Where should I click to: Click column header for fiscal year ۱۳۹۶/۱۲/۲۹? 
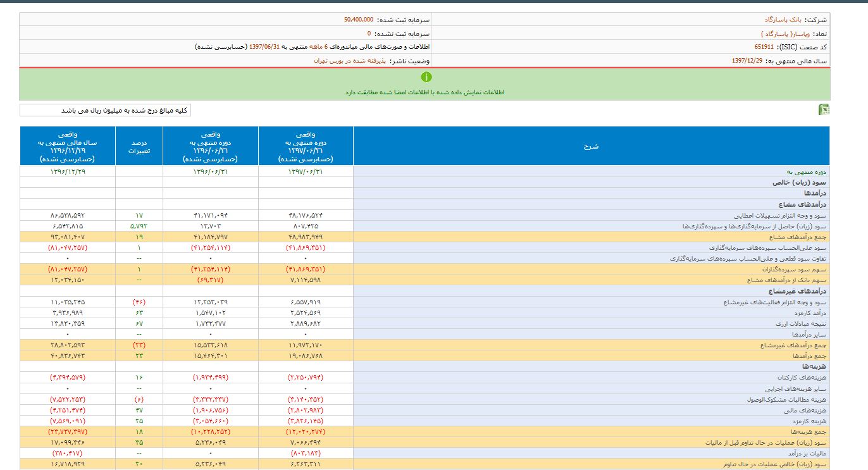tap(68, 146)
